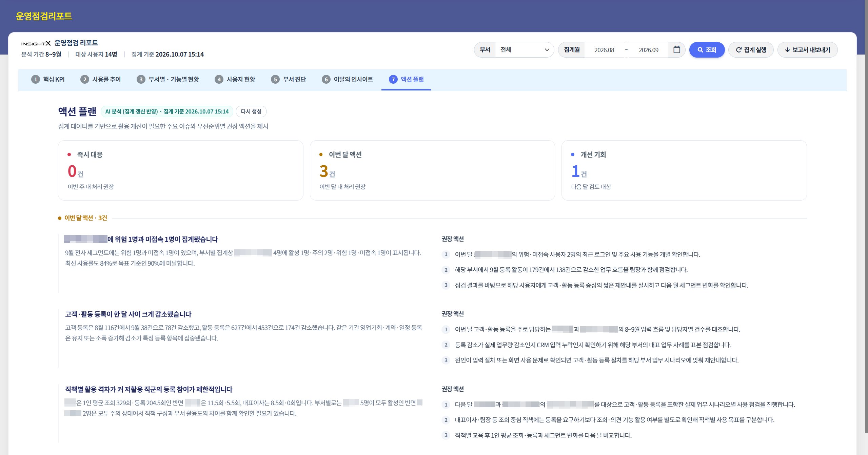This screenshot has height=455, width=868.
Task: Open the 사용자 현황 tab
Action: point(235,79)
